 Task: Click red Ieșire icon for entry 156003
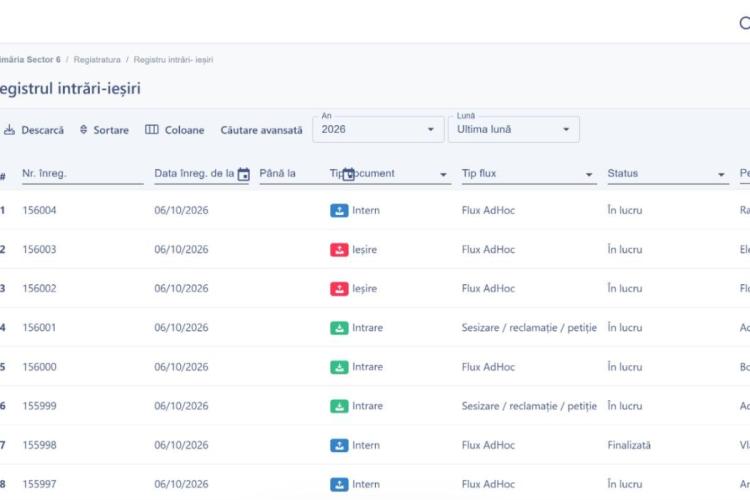click(x=339, y=250)
